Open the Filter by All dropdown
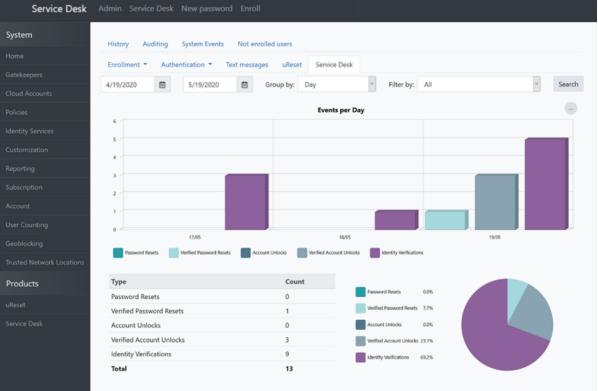 [x=479, y=84]
